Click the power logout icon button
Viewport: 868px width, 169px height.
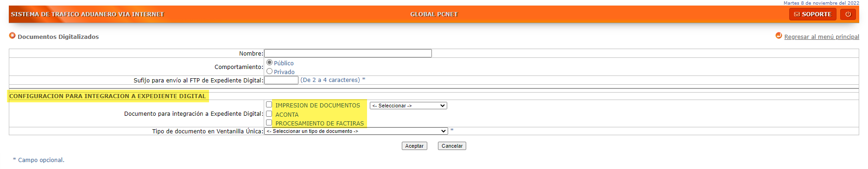pos(848,14)
